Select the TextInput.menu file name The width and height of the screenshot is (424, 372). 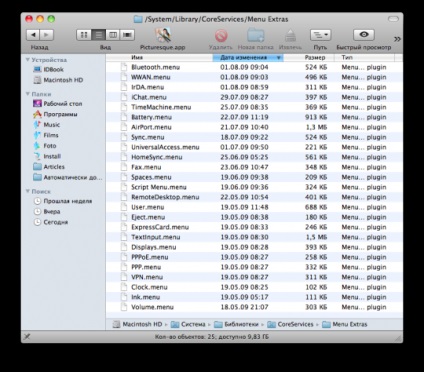tap(156, 237)
